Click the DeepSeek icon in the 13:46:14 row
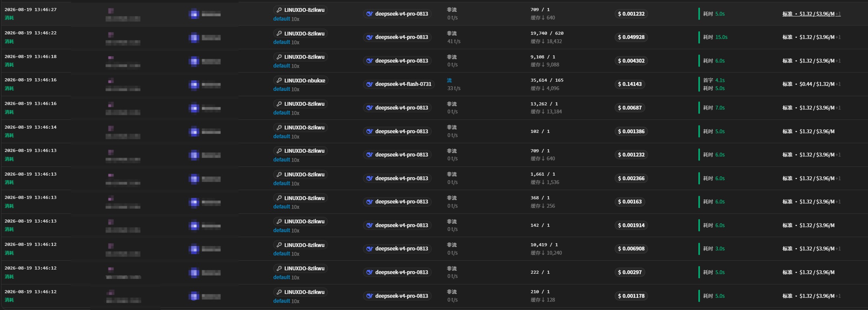868x310 pixels. click(x=369, y=131)
